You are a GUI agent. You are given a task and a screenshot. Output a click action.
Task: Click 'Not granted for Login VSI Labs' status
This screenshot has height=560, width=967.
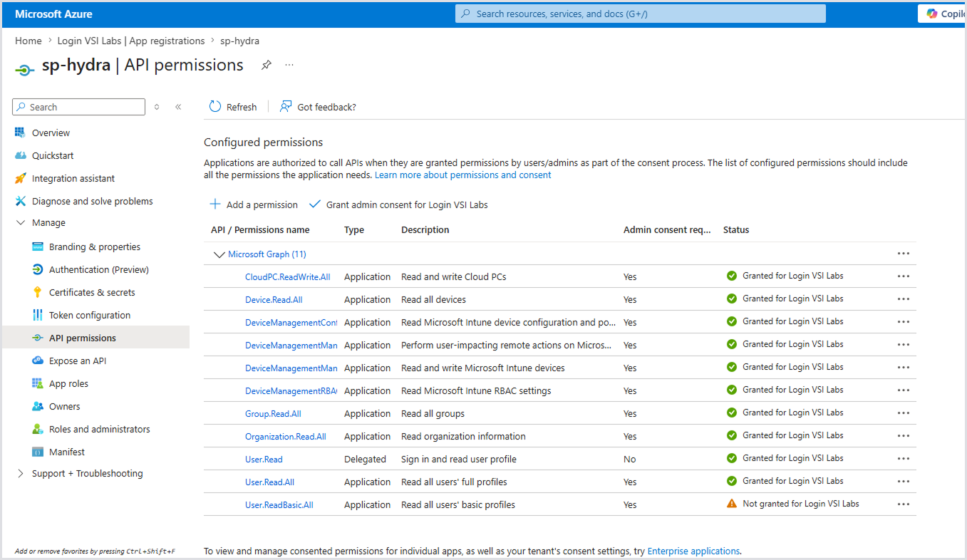pos(801,504)
